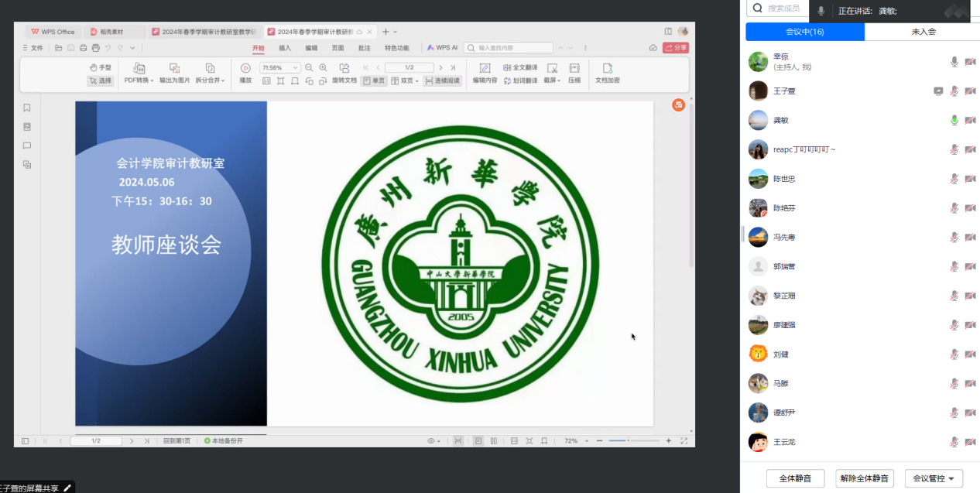
Task: Expand the 会议管控 dropdown button
Action: [934, 478]
